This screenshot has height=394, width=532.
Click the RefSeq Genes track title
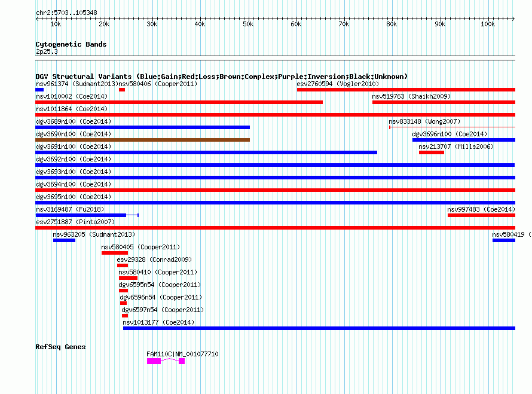60,347
